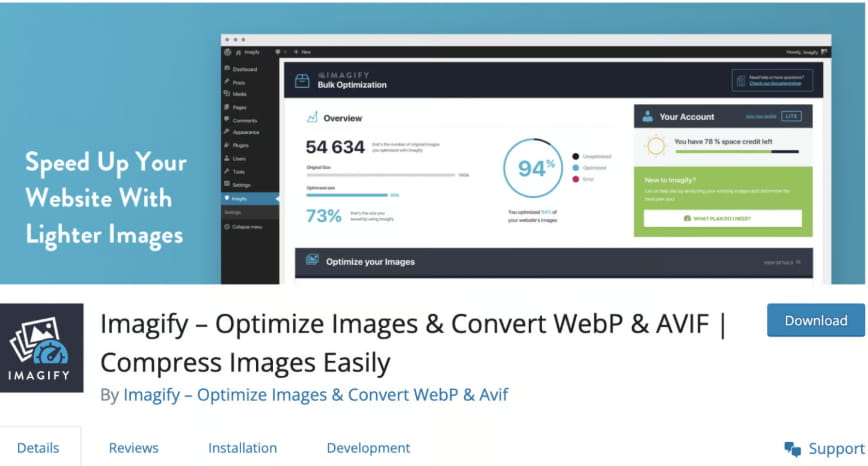Open Comments in banner sidebar

click(x=245, y=120)
